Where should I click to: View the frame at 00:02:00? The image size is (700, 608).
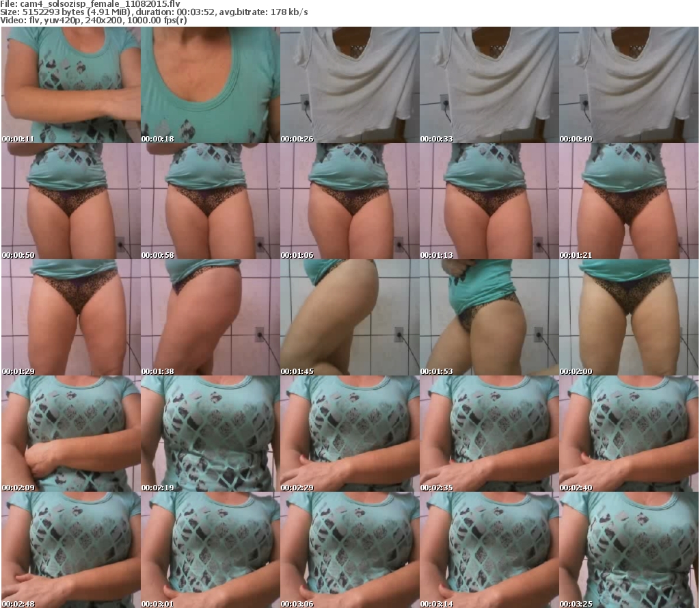[629, 317]
